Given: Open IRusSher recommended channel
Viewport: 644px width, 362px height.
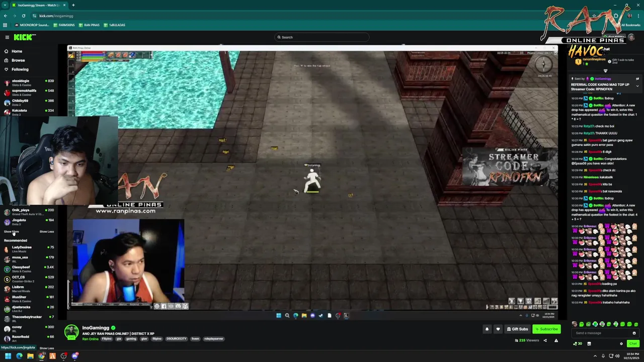Looking at the screenshot, I should (x=29, y=299).
